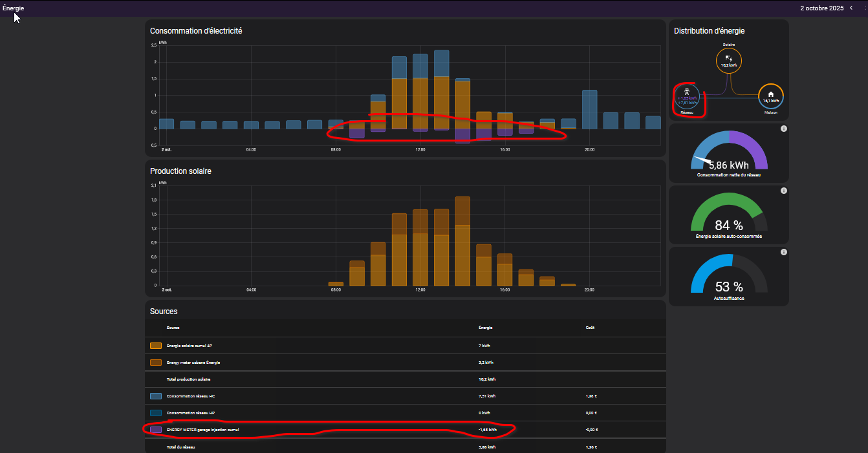Click the Maison home icon
The image size is (868, 453).
(770, 95)
